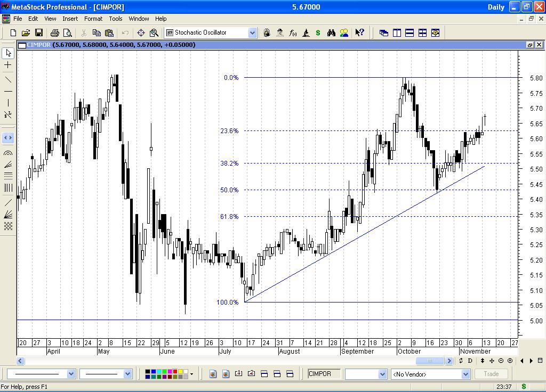
Task: Select the vertical line tool
Action: pos(8,103)
